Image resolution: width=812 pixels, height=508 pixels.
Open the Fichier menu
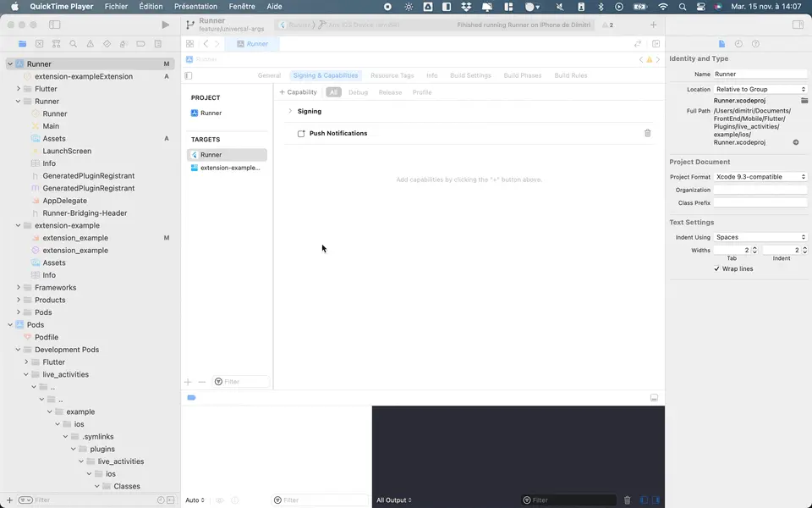click(116, 7)
